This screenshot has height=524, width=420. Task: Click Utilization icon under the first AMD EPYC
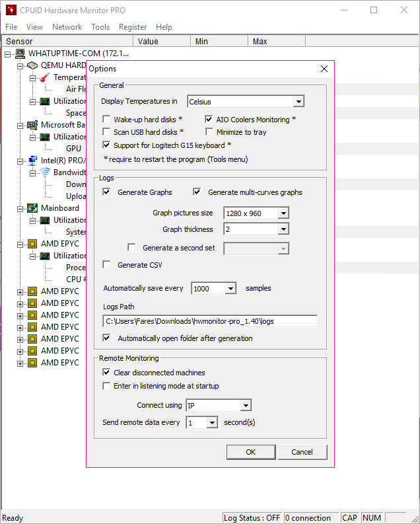[x=45, y=256]
